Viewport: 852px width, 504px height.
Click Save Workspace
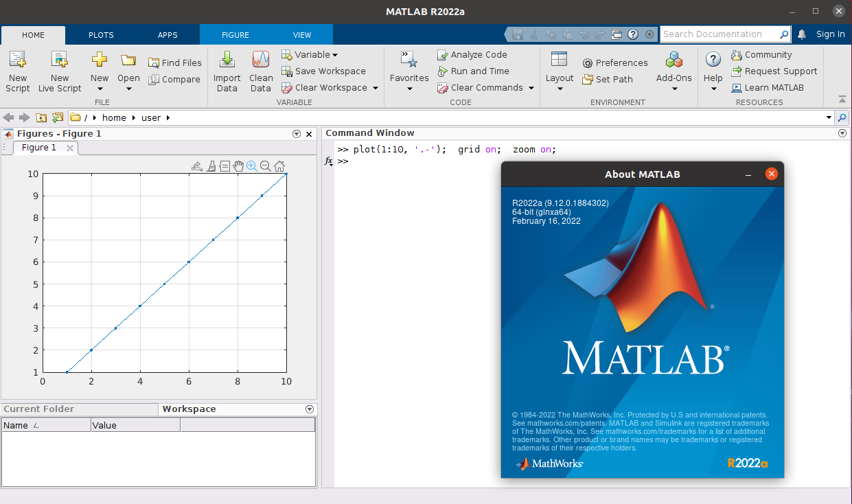tap(323, 71)
